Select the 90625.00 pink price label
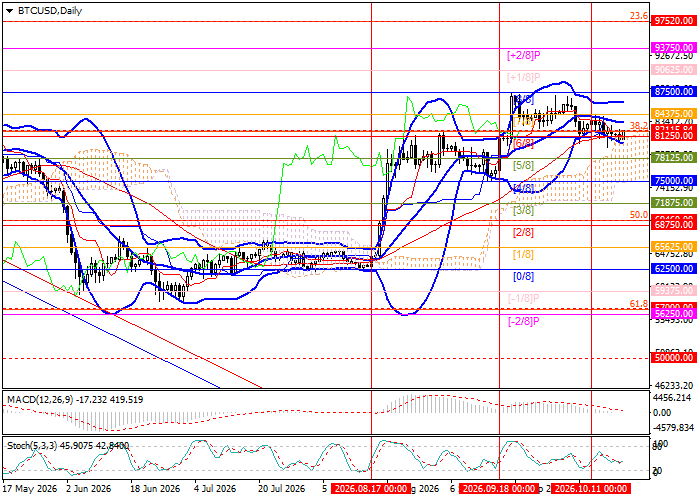Viewport: 700px width, 500px height. pos(674,70)
